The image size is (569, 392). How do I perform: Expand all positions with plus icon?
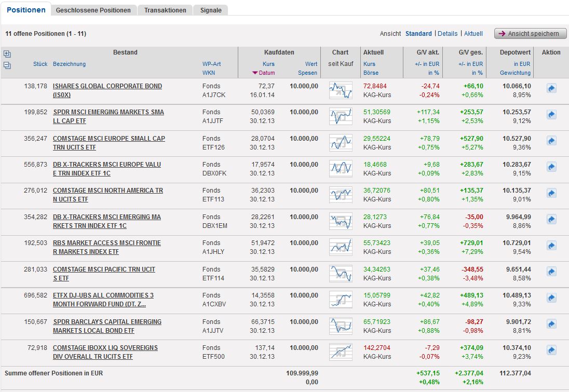pos(7,53)
